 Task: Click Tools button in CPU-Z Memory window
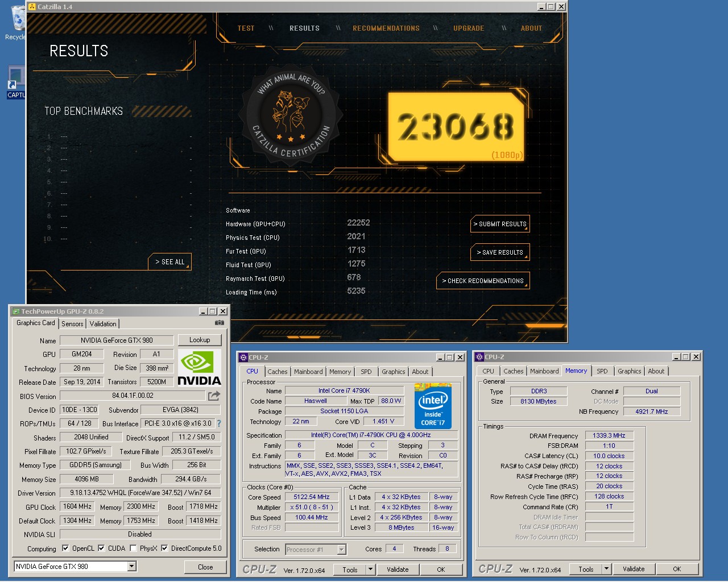click(x=586, y=569)
